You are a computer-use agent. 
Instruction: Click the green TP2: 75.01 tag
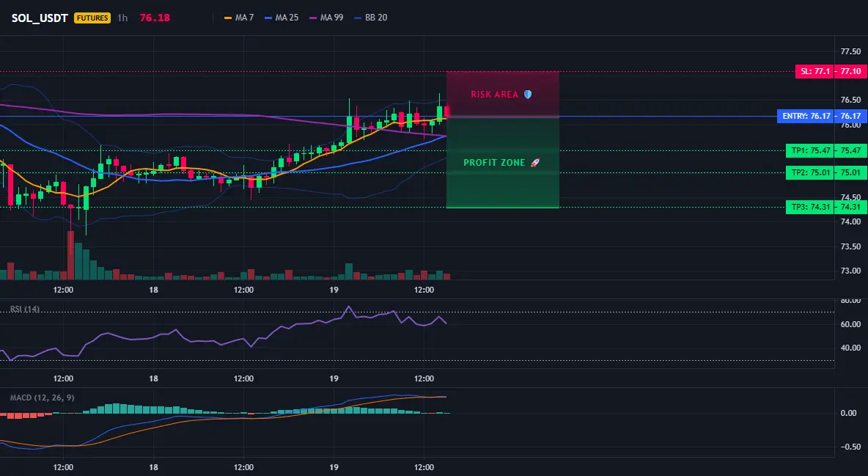point(826,172)
